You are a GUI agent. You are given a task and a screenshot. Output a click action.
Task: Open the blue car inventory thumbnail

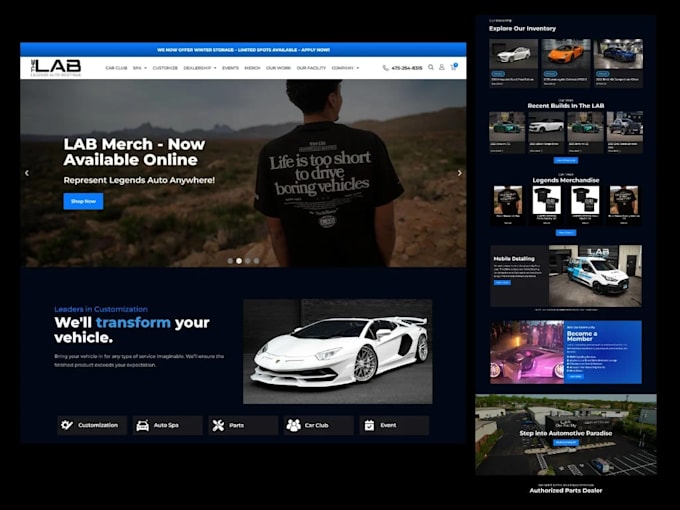(x=618, y=54)
